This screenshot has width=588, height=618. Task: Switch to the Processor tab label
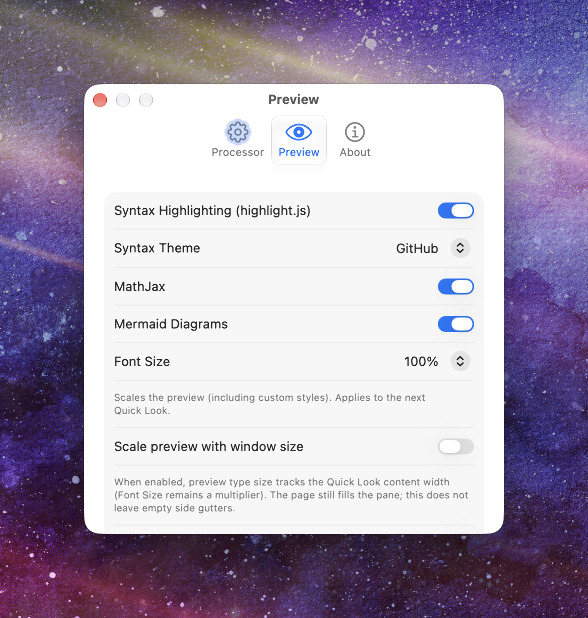pyautogui.click(x=238, y=152)
